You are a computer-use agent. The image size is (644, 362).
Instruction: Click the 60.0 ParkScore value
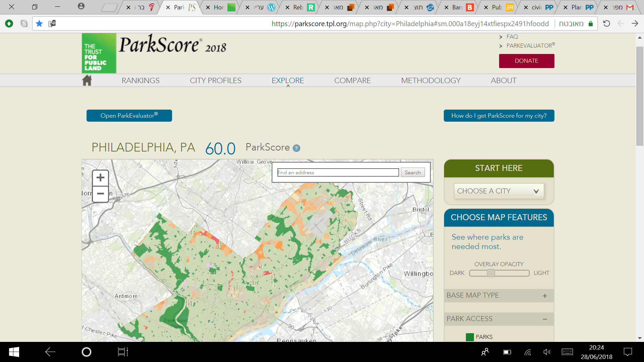pyautogui.click(x=220, y=148)
